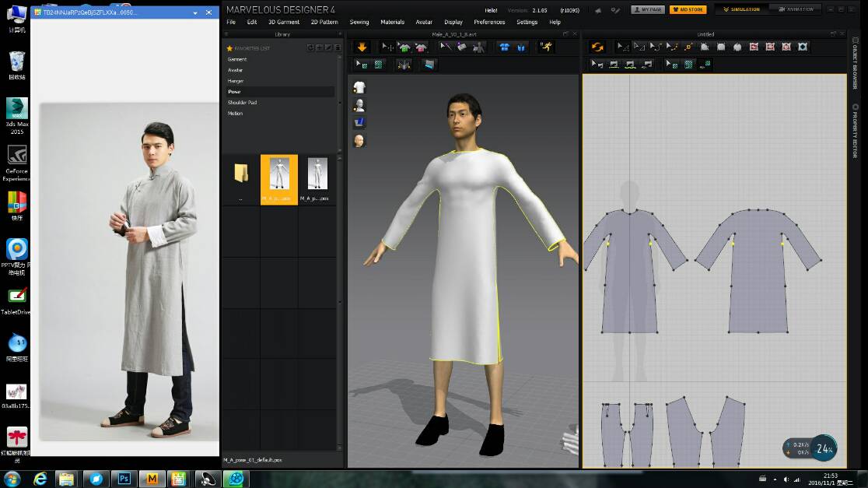
Task: Select the highlighted pose thumbnail in Library
Action: click(279, 176)
